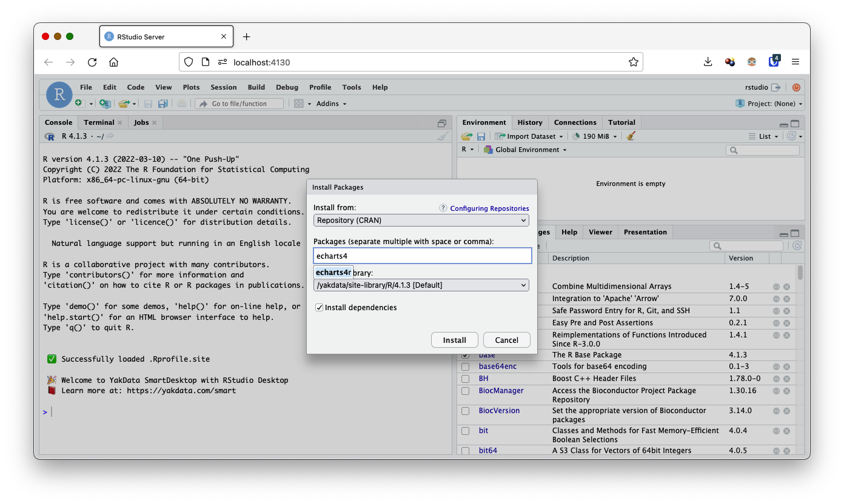Open the Configuring Repositories link
The image size is (844, 504).
tap(489, 208)
